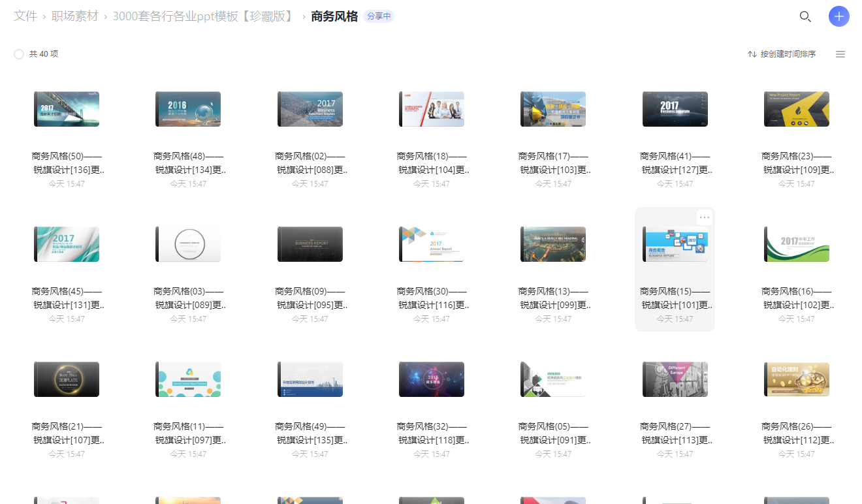Open the 商务风格(16) green wave thumbnail

click(x=797, y=244)
